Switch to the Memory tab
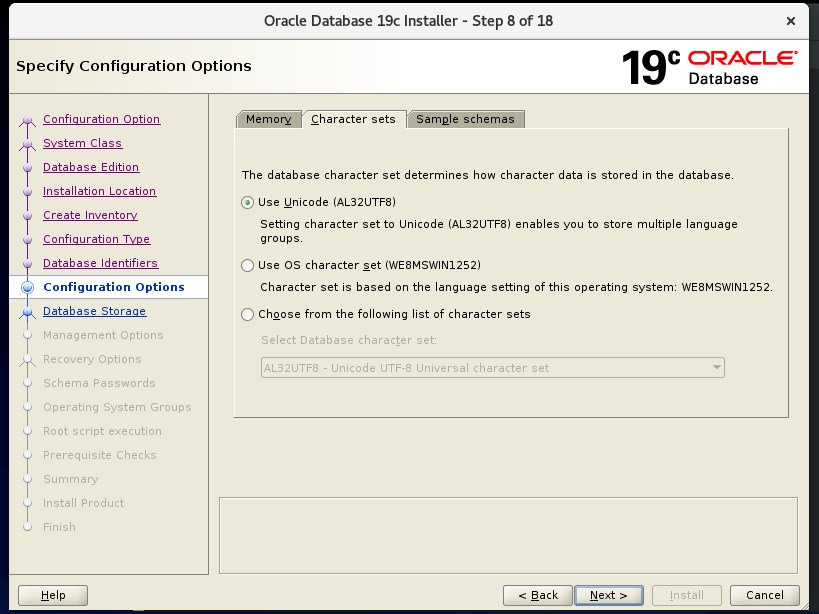Image resolution: width=819 pixels, height=614 pixels. (x=268, y=119)
